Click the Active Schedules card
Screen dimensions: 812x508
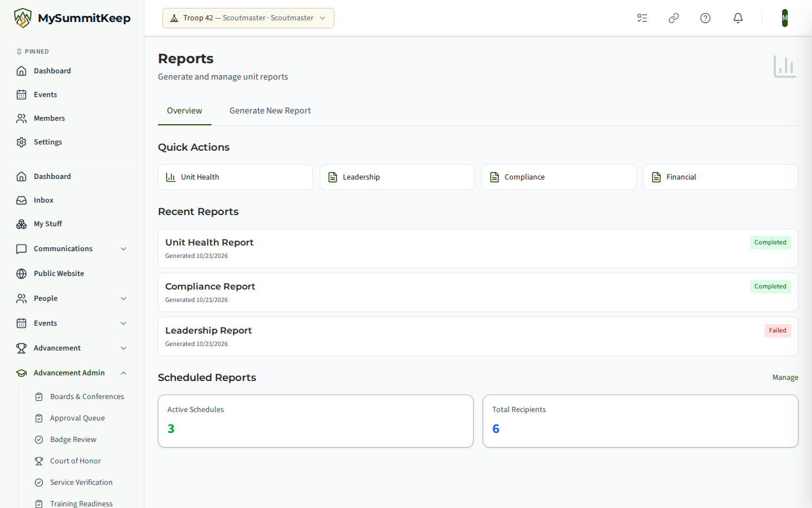tap(316, 421)
